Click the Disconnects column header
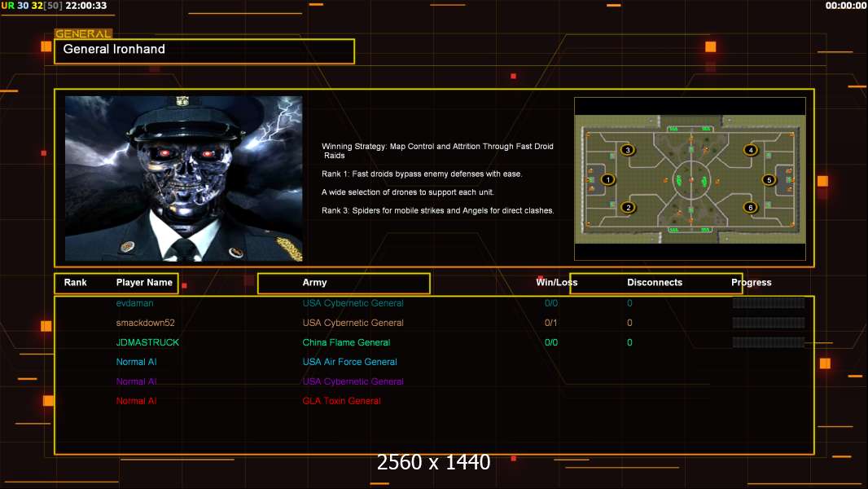This screenshot has width=868, height=489. tap(655, 283)
